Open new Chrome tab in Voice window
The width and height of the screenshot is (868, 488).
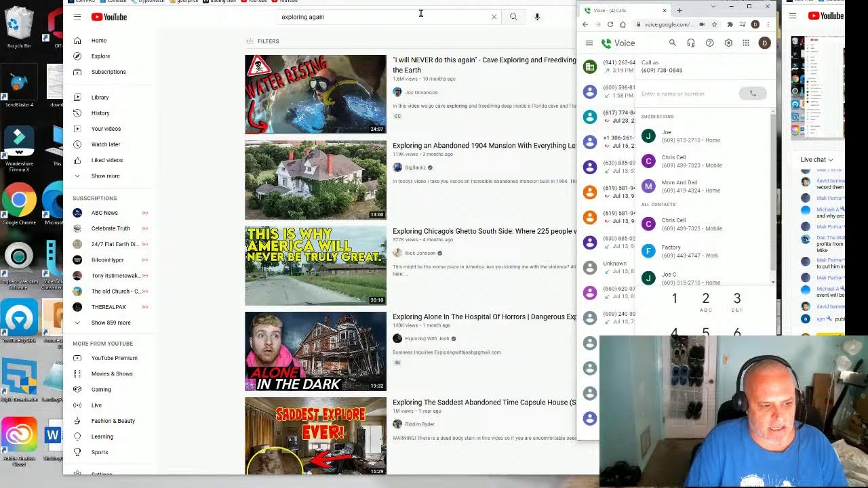click(679, 10)
